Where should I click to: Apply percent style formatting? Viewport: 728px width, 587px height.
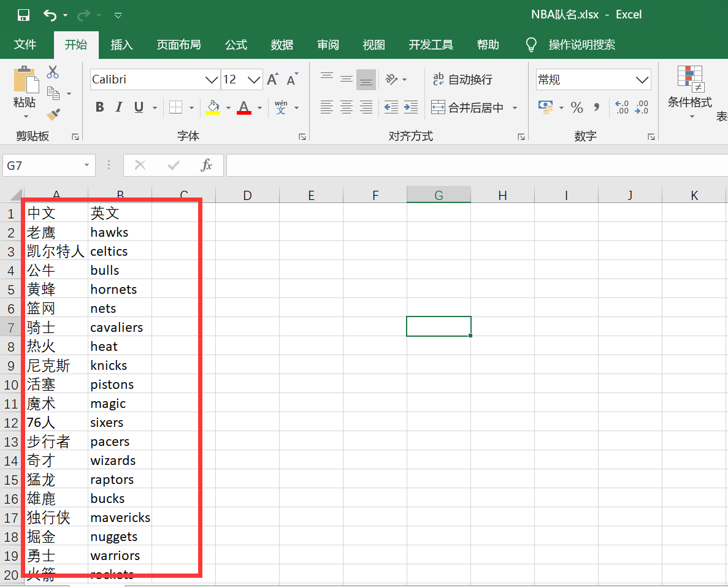[x=577, y=108]
